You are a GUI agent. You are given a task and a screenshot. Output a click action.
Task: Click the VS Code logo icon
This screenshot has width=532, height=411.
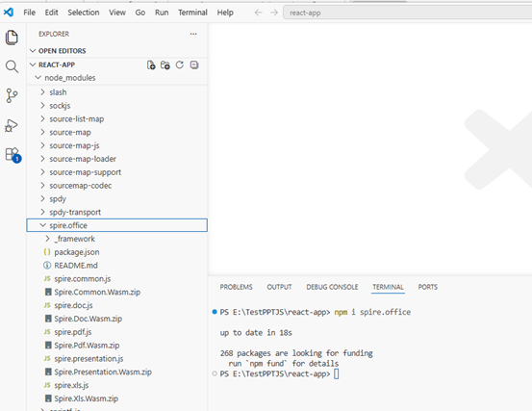[x=9, y=13]
